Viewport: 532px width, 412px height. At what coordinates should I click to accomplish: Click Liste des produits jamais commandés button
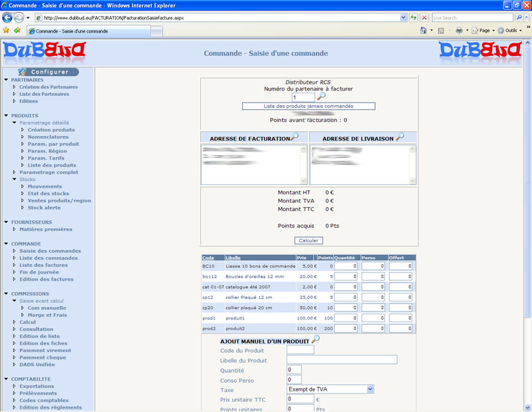[309, 106]
